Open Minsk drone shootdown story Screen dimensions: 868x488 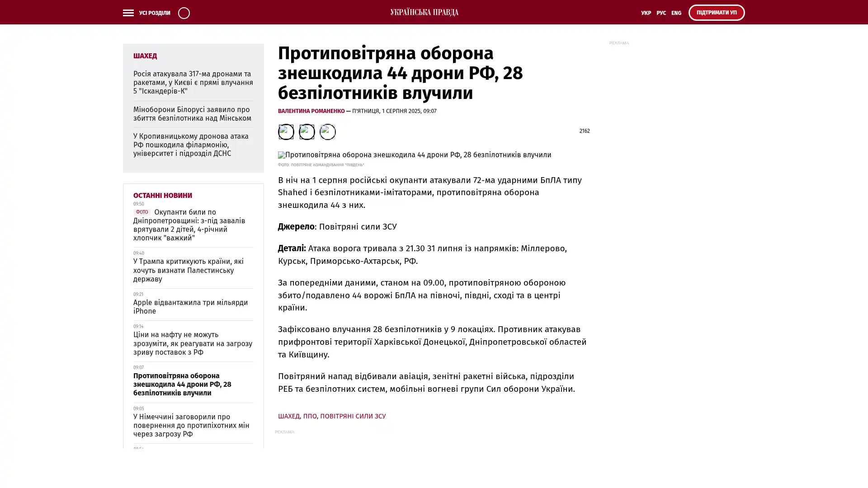[192, 114]
